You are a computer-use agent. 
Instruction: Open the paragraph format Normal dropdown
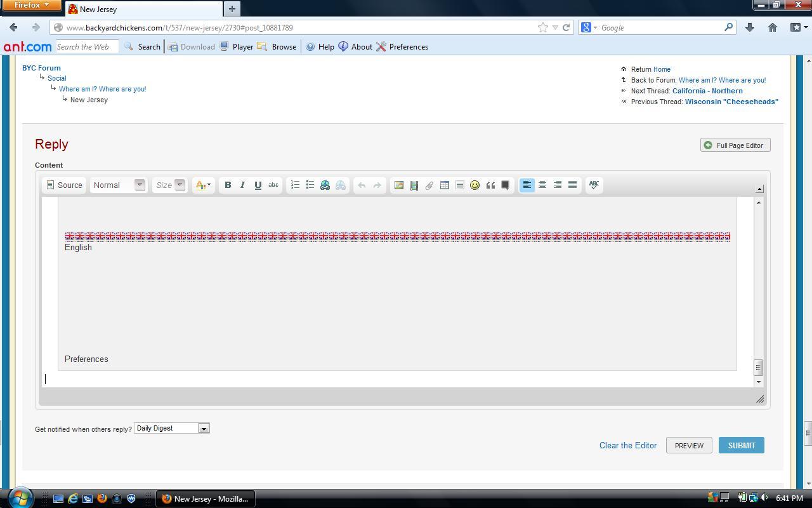point(118,185)
